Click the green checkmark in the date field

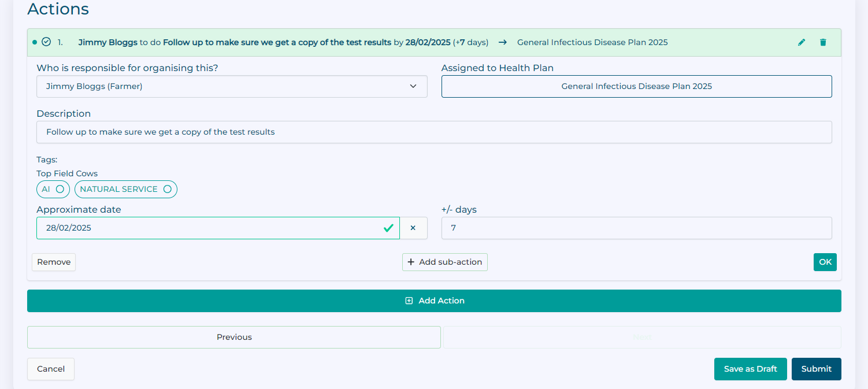click(388, 228)
